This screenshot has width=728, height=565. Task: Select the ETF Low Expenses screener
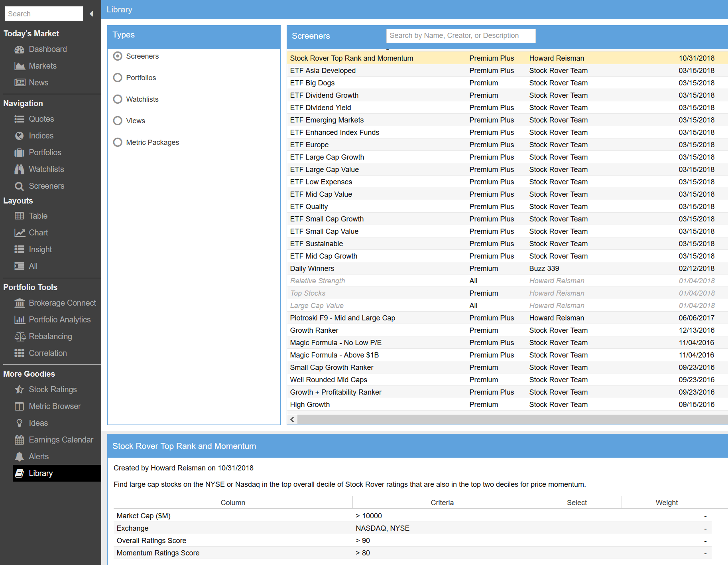(507, 182)
